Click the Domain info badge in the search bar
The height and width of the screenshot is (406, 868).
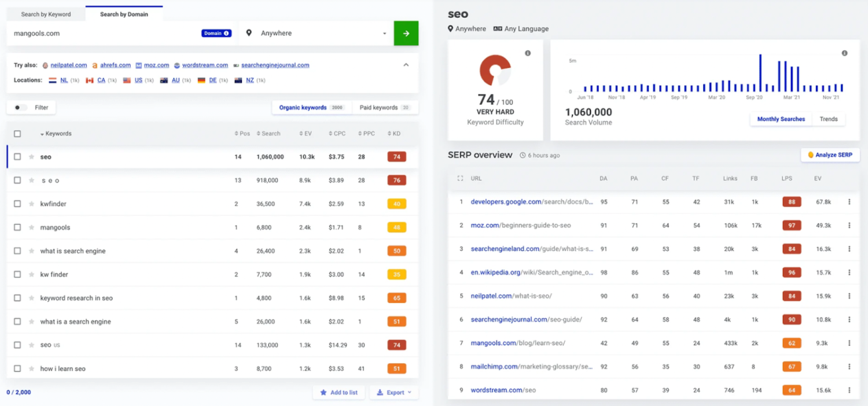tap(216, 33)
